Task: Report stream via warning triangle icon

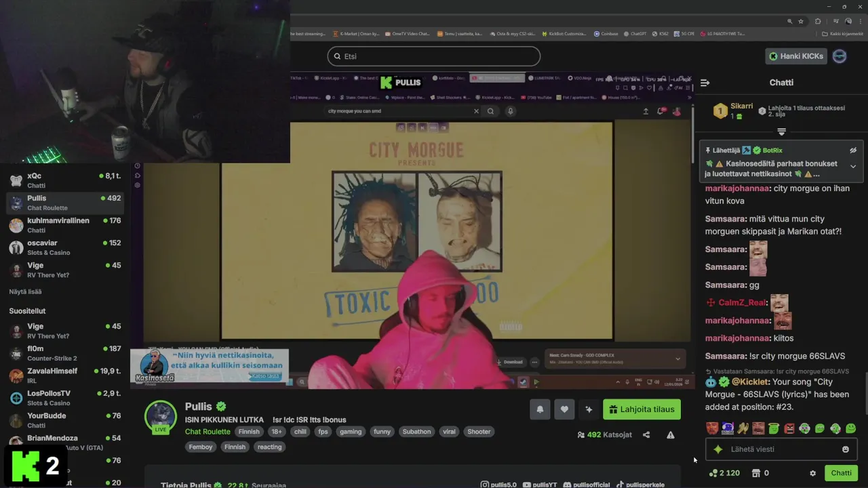Action: click(x=671, y=435)
